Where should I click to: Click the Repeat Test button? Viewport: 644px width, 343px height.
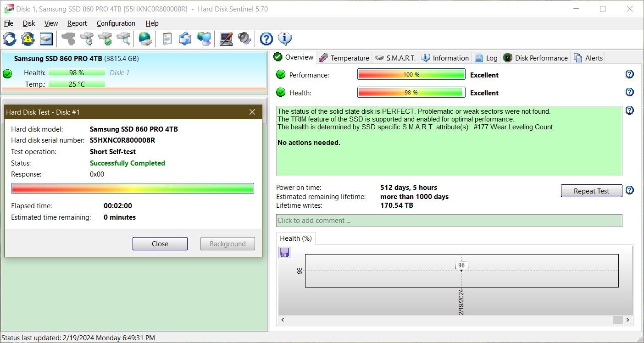tap(591, 191)
